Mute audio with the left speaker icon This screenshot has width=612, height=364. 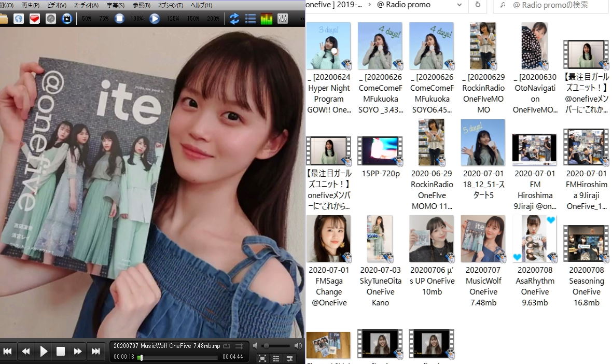(255, 346)
